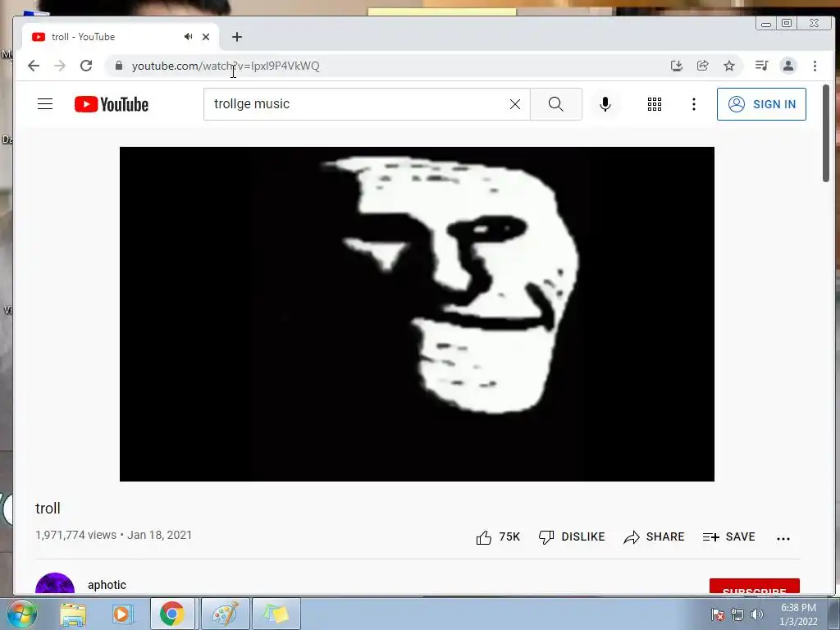
Task: Click the microphone voice search icon
Action: coord(605,104)
